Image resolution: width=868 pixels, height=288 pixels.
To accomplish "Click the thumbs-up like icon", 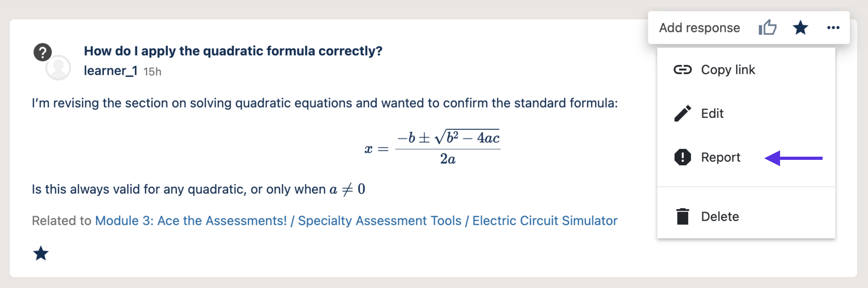I will [x=767, y=28].
